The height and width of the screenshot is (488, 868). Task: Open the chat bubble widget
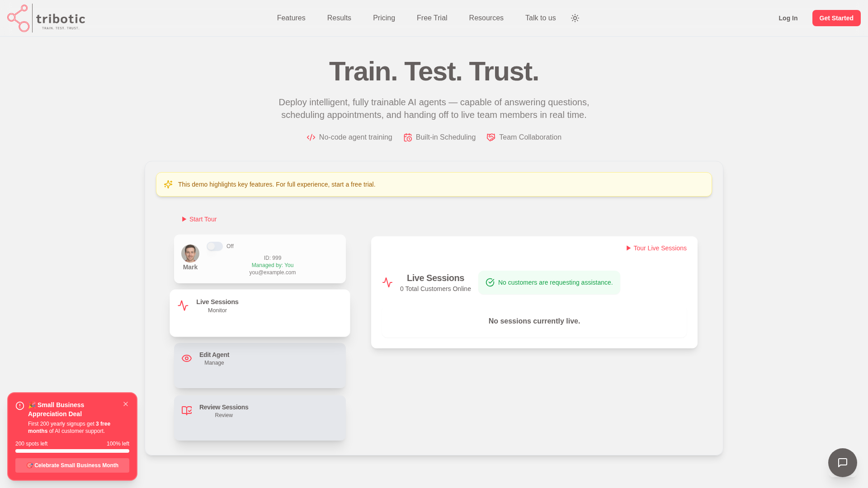tap(842, 462)
